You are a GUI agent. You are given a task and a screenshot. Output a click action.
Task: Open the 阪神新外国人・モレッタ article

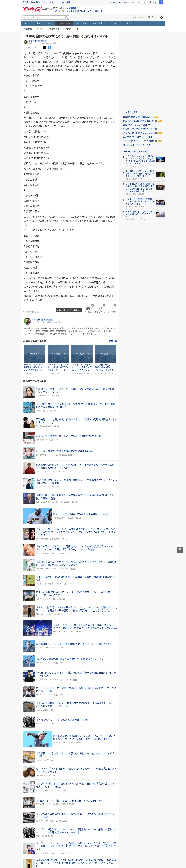click(74, 644)
